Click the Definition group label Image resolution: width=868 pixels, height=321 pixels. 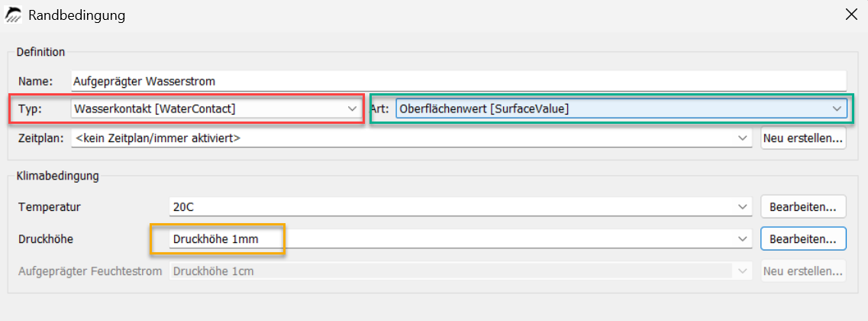(41, 52)
